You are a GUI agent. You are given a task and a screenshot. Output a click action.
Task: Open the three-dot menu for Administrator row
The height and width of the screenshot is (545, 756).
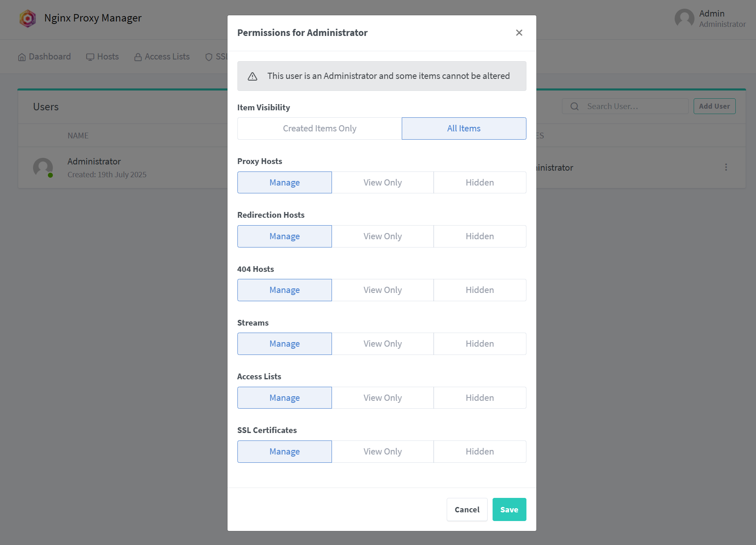(726, 167)
